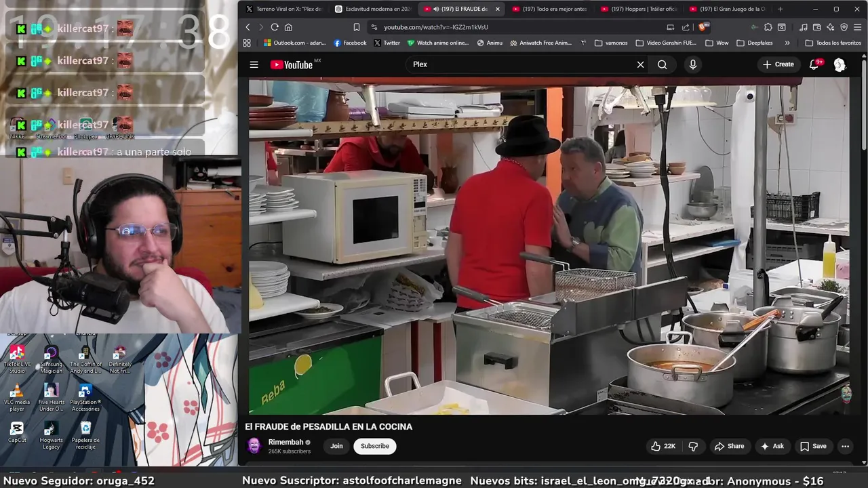868x488 pixels.
Task: Open the Twitter bookmark
Action: [x=387, y=43]
